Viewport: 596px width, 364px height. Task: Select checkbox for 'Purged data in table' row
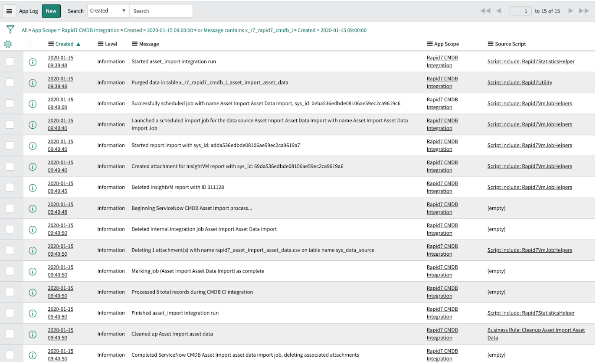click(x=10, y=82)
